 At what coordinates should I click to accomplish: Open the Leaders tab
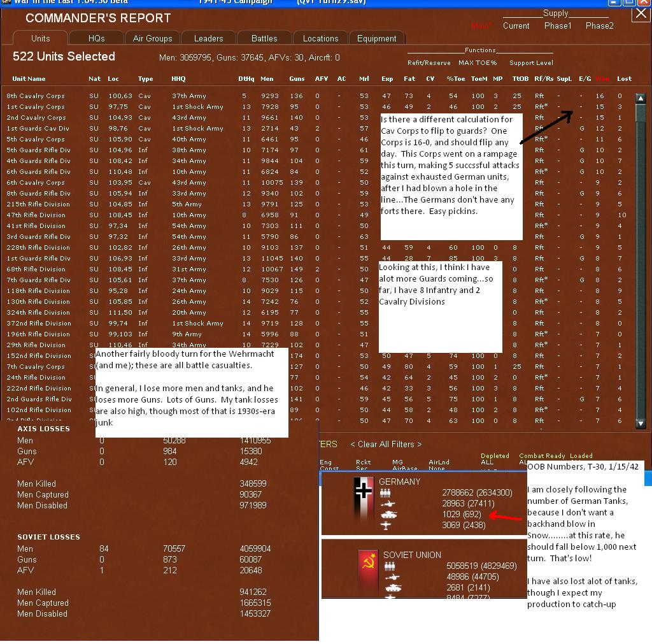click(208, 38)
